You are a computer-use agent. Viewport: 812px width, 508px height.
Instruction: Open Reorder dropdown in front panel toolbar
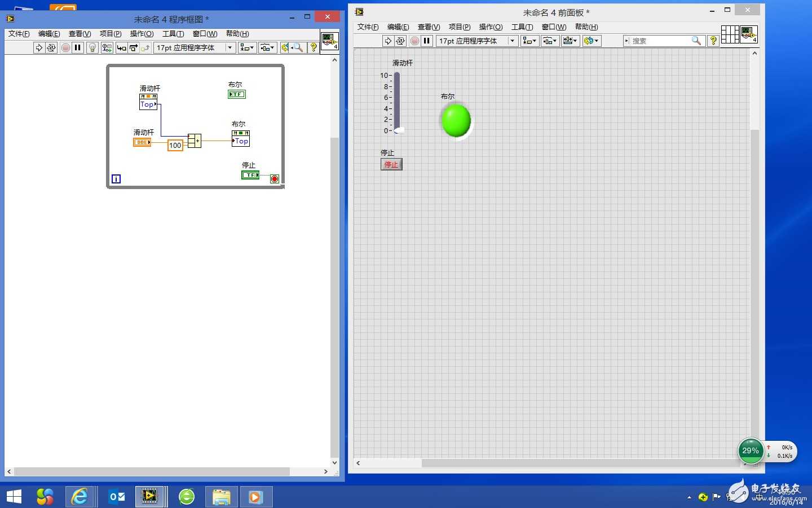point(592,41)
